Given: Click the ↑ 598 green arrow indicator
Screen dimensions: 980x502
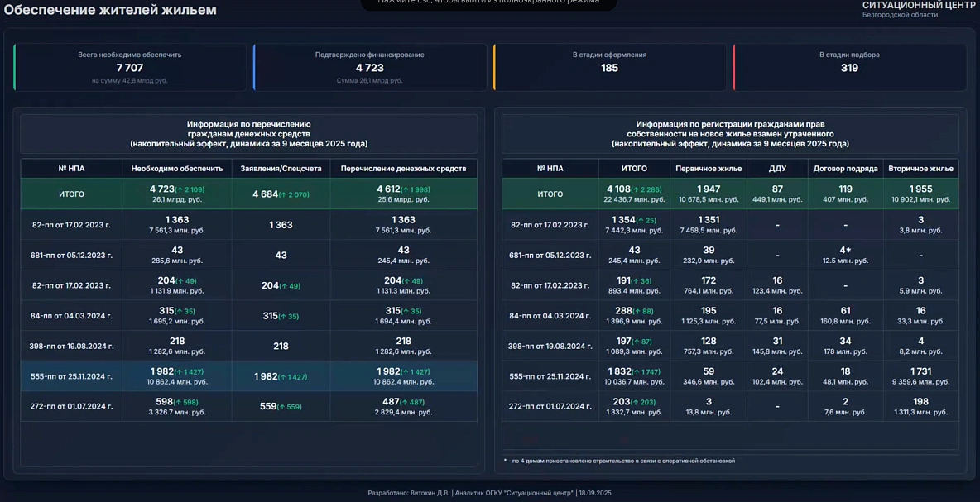Looking at the screenshot, I should tap(187, 402).
